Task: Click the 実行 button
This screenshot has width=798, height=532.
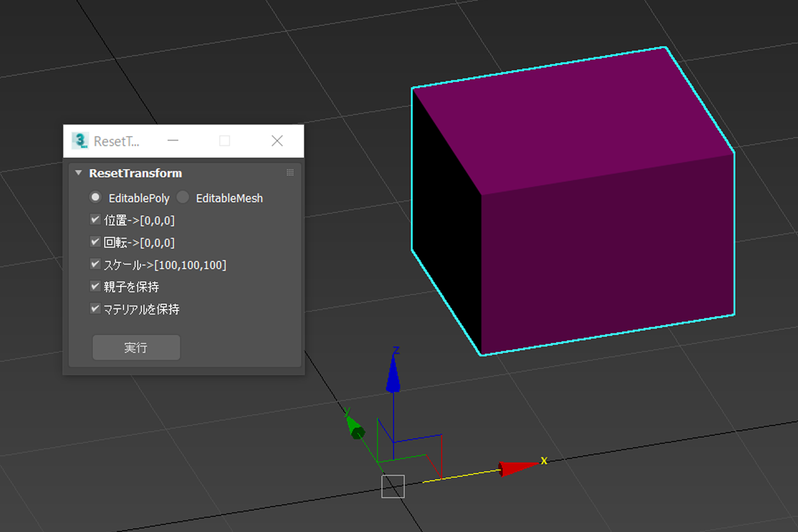Action: (x=136, y=347)
